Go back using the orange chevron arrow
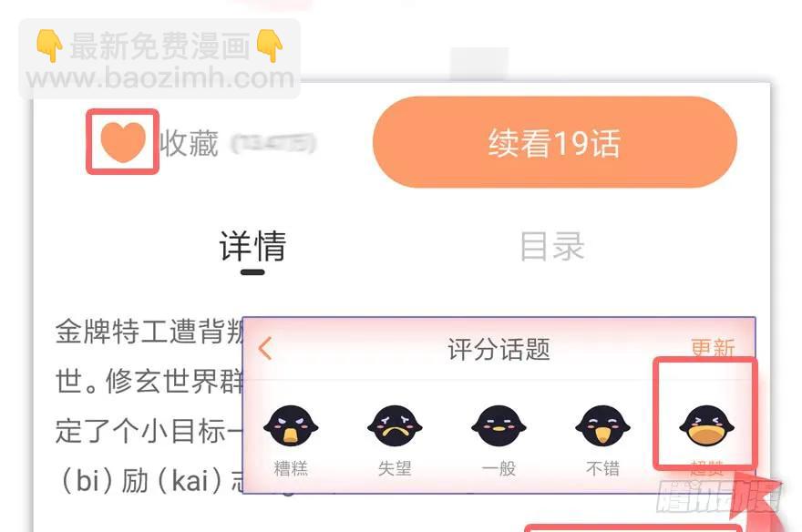This screenshot has width=802, height=532. tap(265, 349)
